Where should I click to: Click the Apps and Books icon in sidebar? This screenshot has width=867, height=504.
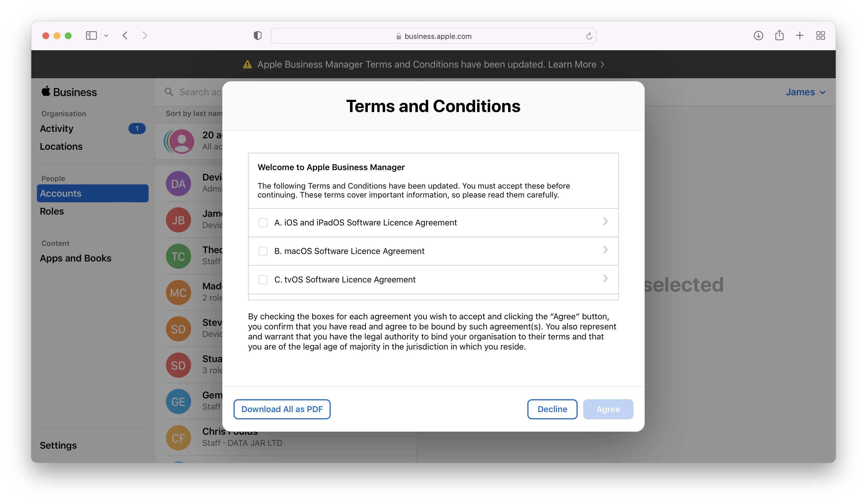coord(75,258)
